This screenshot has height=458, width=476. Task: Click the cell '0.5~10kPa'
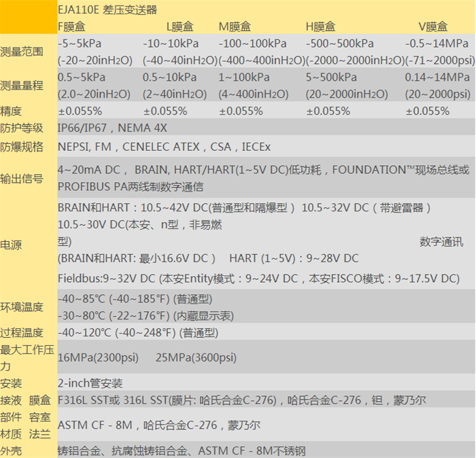coord(170,77)
